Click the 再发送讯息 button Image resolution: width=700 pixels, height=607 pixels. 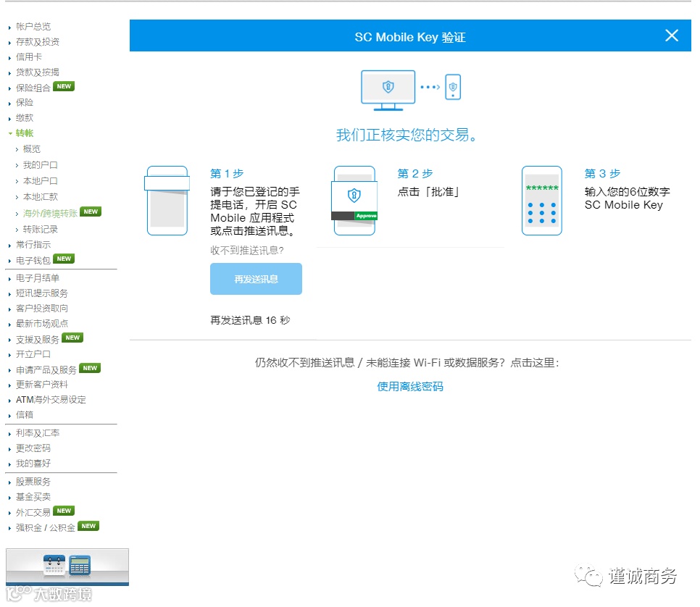tap(256, 279)
